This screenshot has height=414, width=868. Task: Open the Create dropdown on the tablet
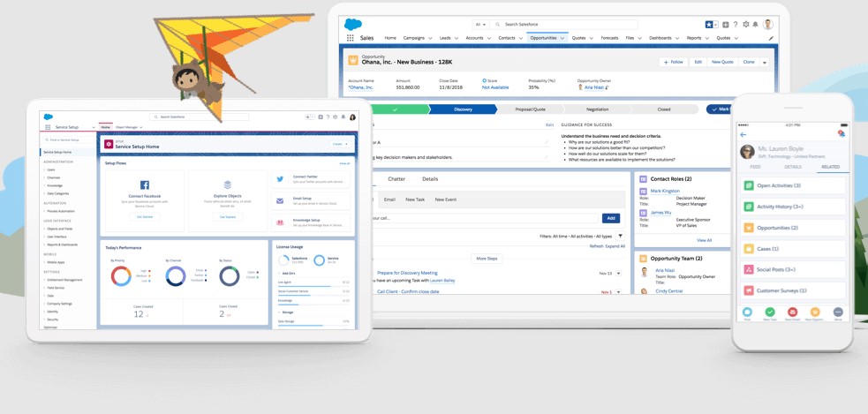(340, 144)
